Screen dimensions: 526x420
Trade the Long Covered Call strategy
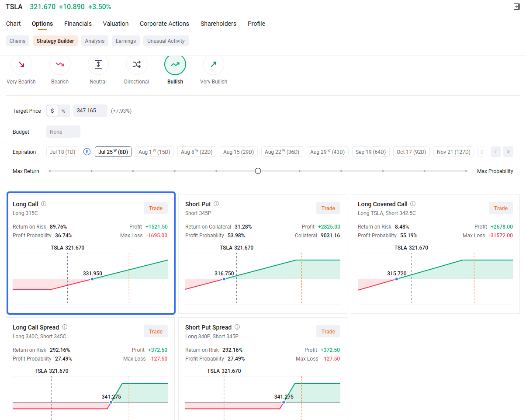pos(501,208)
